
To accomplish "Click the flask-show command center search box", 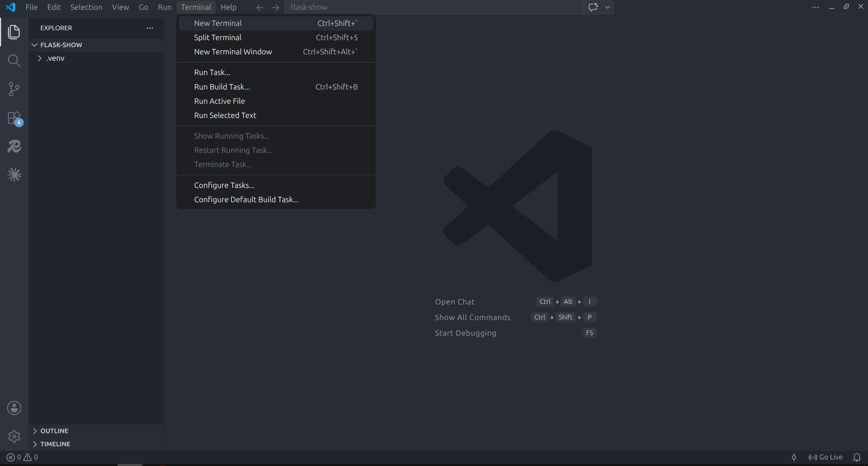I will (434, 7).
